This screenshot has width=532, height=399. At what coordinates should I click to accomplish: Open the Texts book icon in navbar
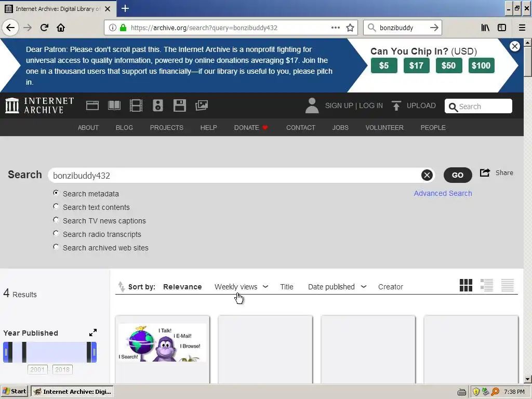114,105
